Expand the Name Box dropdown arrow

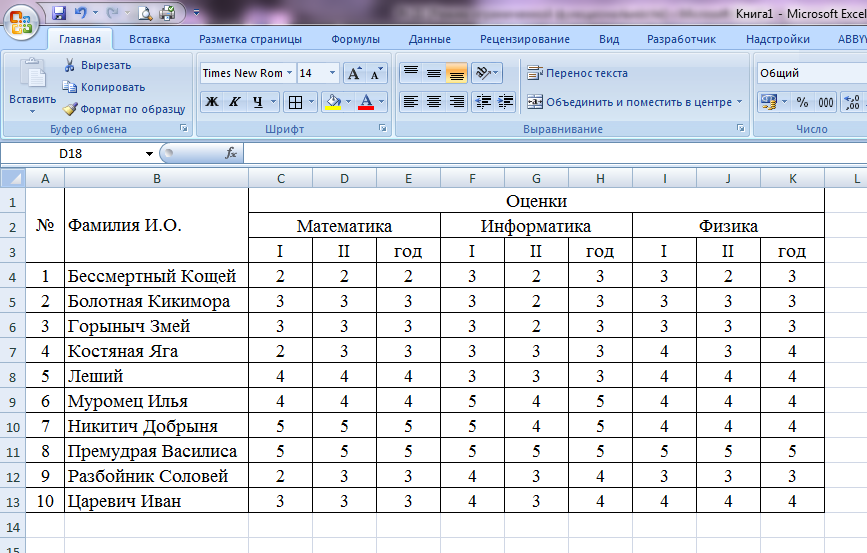pyautogui.click(x=149, y=154)
